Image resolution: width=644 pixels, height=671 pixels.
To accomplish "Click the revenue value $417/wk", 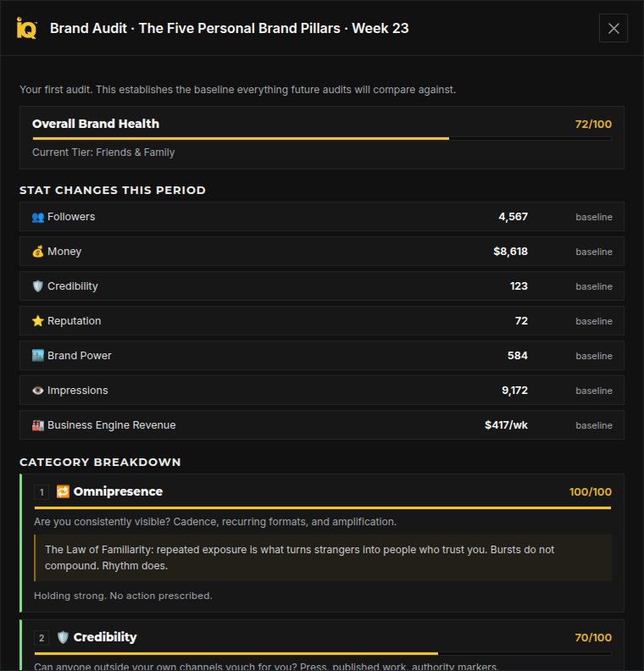I will point(506,425).
